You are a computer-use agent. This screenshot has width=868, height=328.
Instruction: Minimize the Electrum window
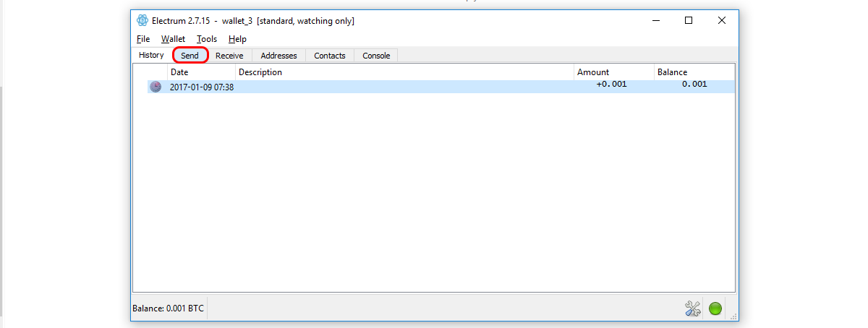[x=655, y=21]
